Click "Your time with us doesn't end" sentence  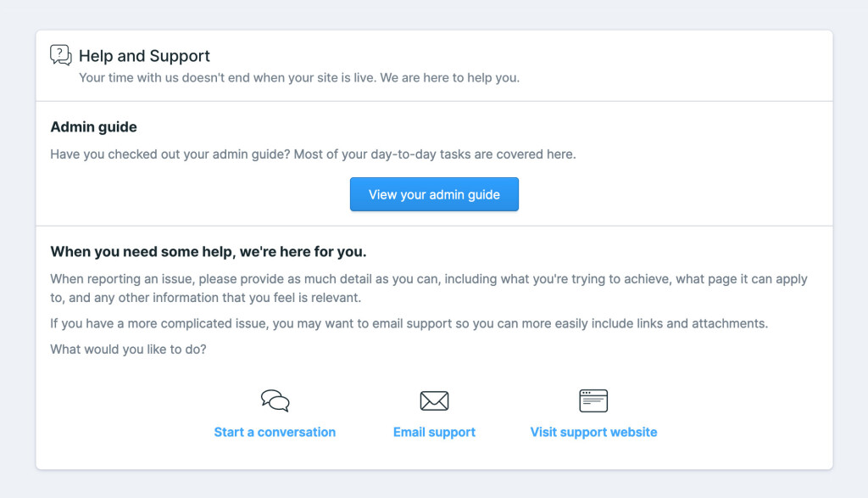[226, 78]
